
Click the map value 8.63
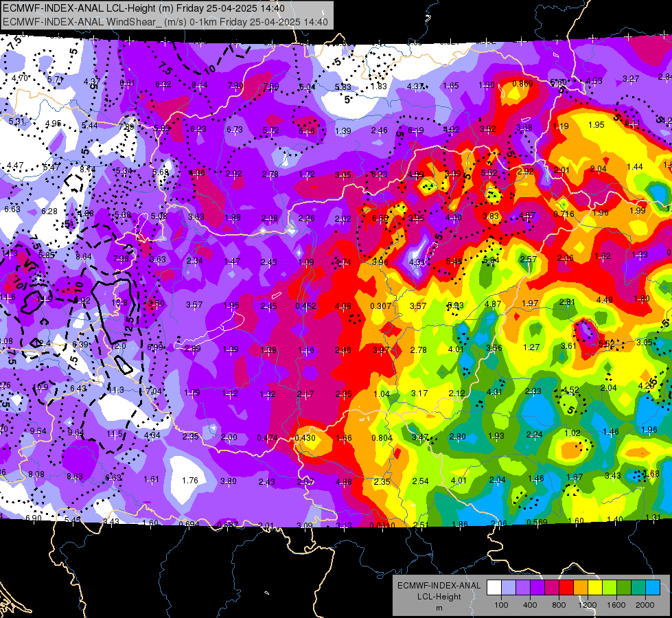tap(75, 476)
